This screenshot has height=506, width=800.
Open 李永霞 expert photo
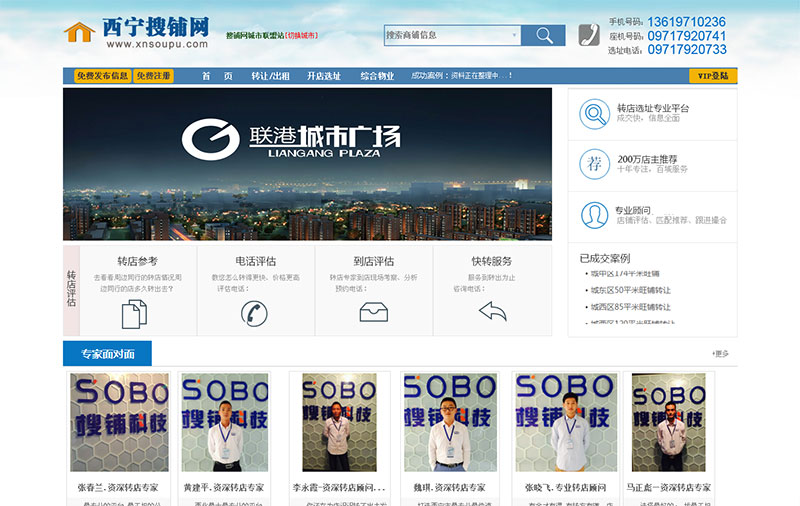tap(339, 422)
